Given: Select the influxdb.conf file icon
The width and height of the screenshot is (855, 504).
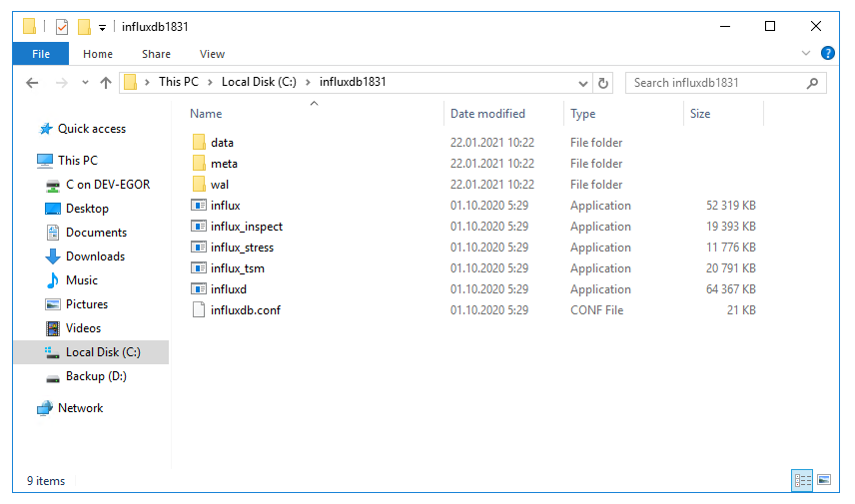Looking at the screenshot, I should coord(199,310).
